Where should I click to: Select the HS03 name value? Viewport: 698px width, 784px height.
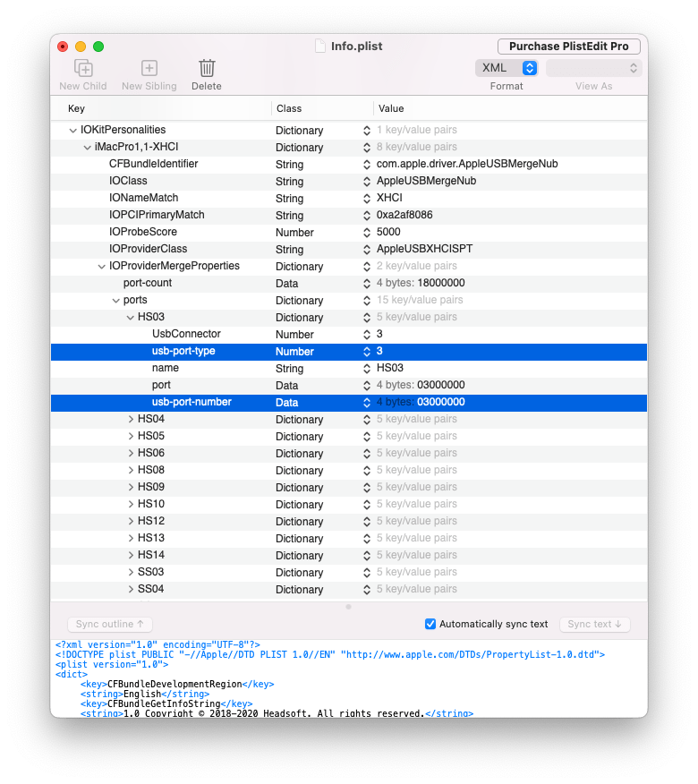[x=390, y=368]
